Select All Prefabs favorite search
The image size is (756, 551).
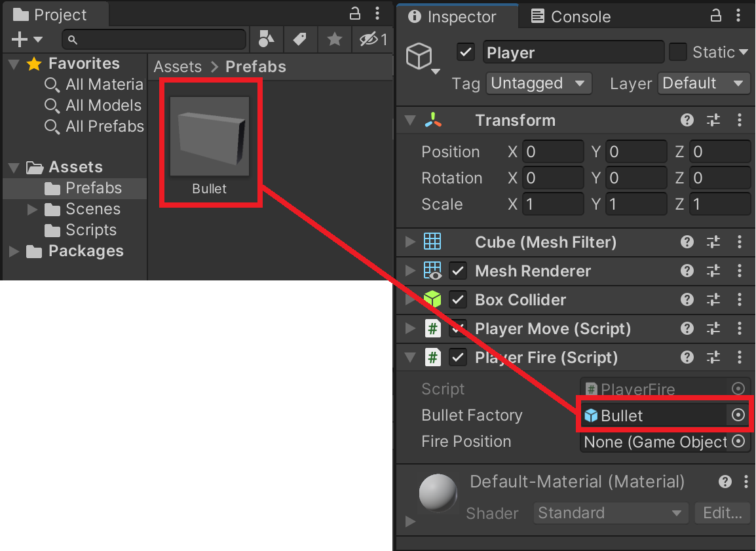[94, 126]
